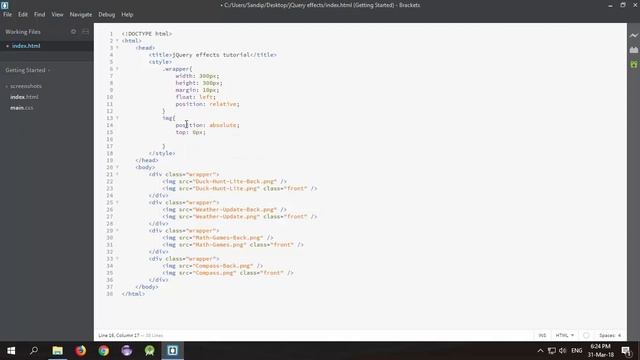Open HTML language mode dropdown

(x=564, y=335)
